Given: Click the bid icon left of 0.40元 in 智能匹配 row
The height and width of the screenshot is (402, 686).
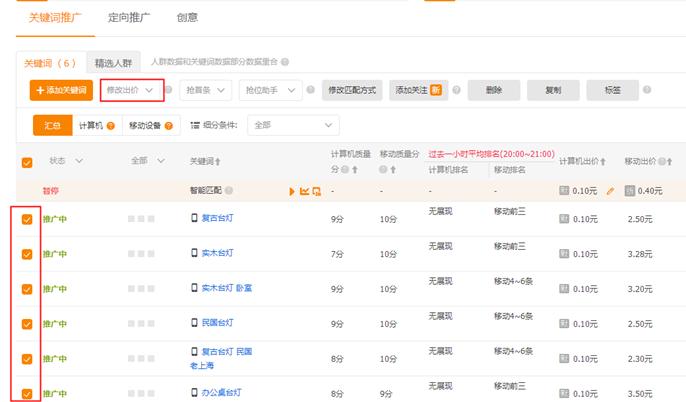Looking at the screenshot, I should pyautogui.click(x=630, y=191).
